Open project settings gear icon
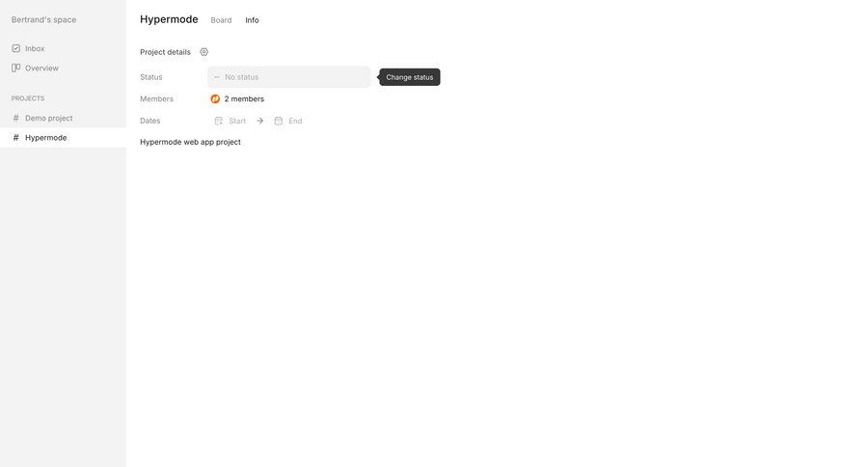 203,52
